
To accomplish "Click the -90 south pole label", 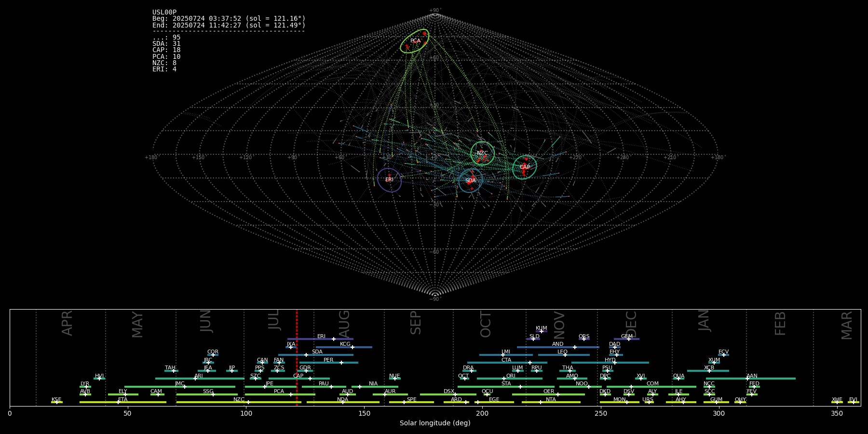I will pos(435,299).
